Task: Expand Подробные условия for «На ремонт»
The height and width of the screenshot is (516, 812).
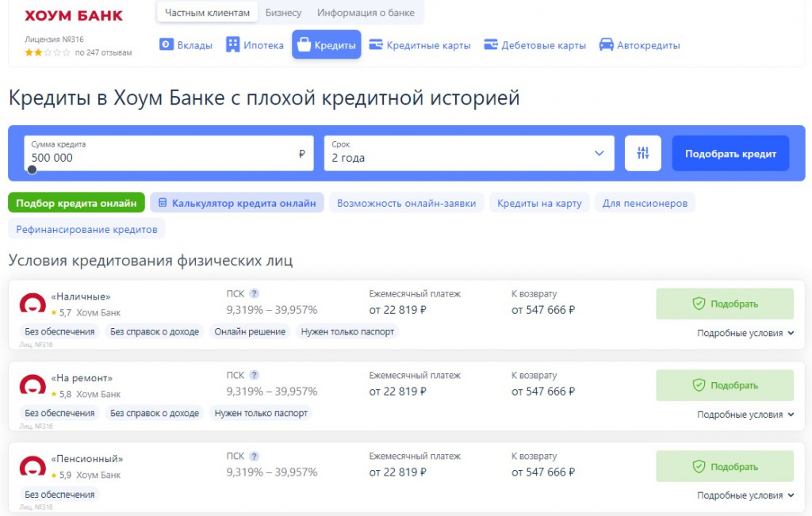Action: pos(745,415)
